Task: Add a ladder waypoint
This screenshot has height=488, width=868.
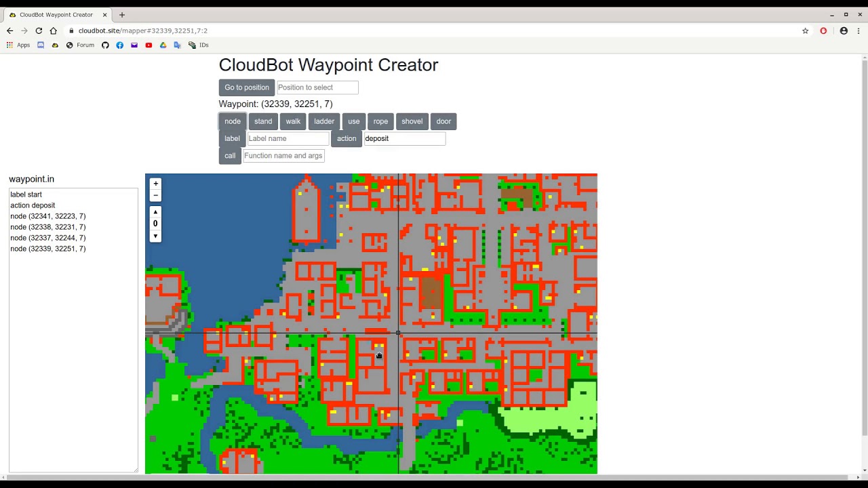Action: coord(324,121)
